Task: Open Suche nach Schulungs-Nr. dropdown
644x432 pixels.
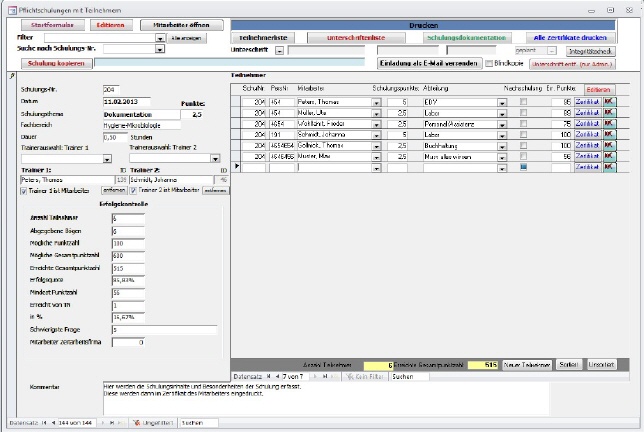Action: point(160,49)
